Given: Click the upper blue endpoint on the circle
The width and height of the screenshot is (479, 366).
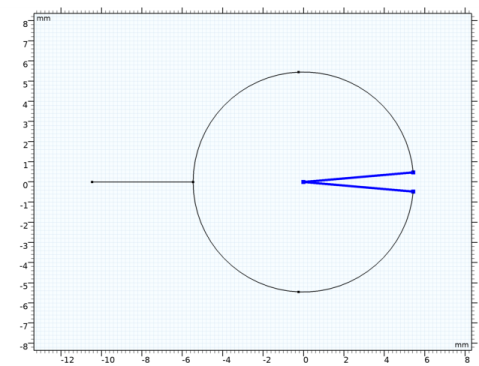Looking at the screenshot, I should click(413, 172).
